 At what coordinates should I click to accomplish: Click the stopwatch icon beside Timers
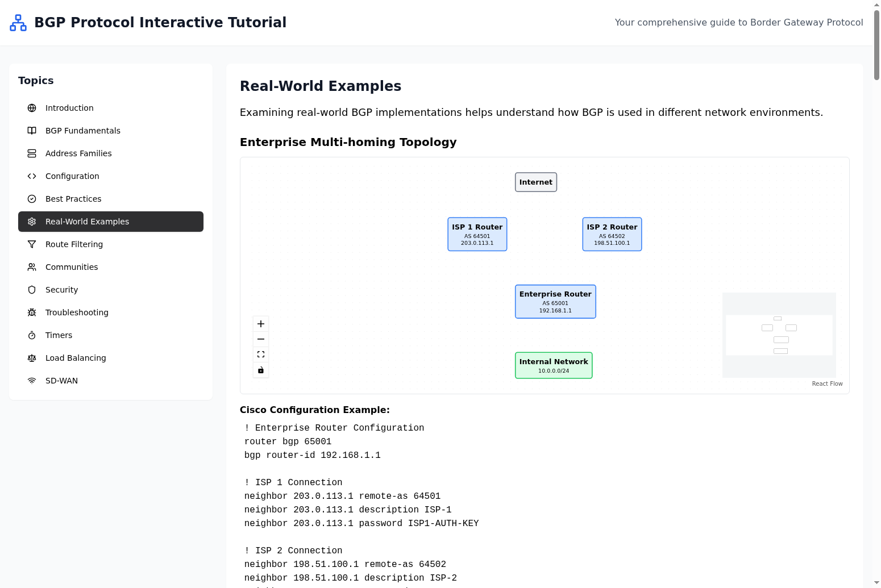32,335
